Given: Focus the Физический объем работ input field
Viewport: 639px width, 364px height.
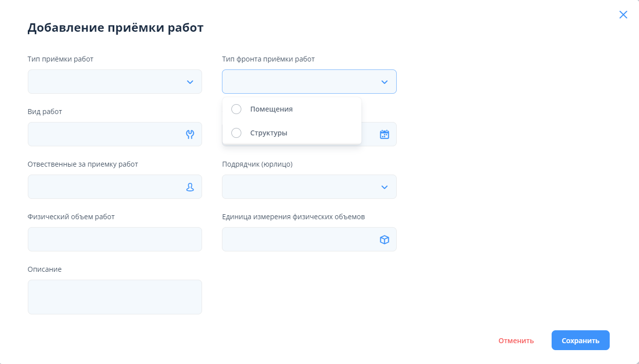Looking at the screenshot, I should click(x=115, y=240).
